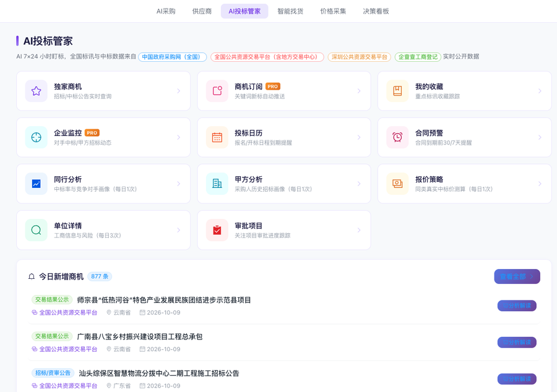557x392 pixels.
Task: Open the 同行分析 chart icon
Action: point(37,184)
